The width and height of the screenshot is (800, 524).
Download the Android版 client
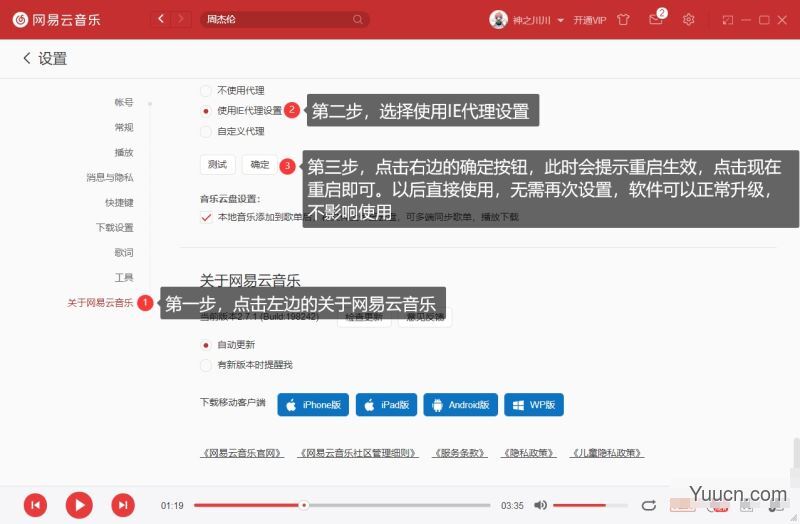pos(460,405)
